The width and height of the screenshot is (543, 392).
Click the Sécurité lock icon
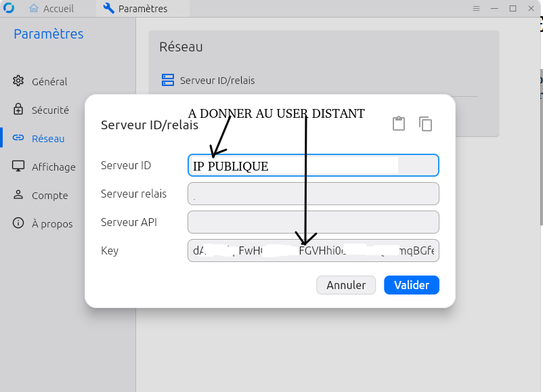click(x=18, y=109)
